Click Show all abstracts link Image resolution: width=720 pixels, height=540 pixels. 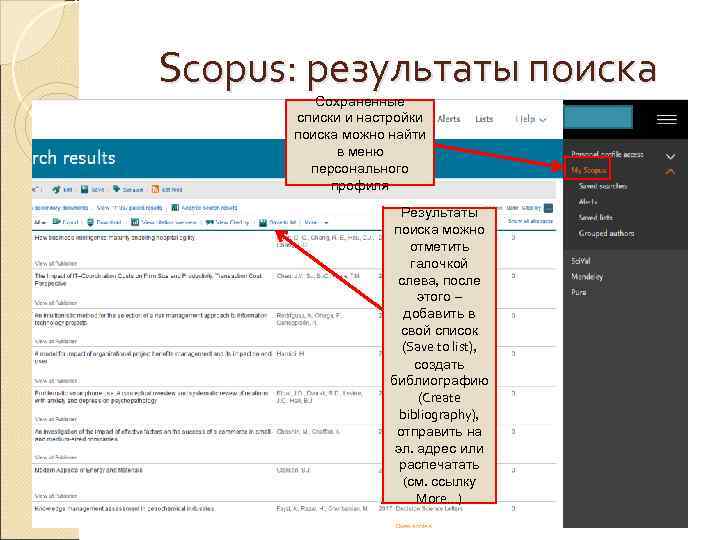click(x=530, y=221)
